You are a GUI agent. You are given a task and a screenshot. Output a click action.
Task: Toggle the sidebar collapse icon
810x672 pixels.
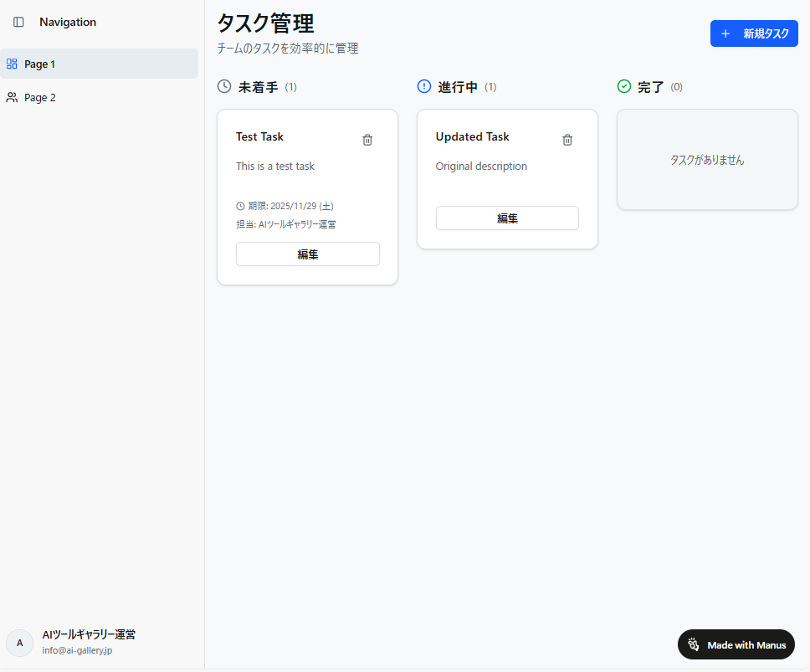(18, 22)
